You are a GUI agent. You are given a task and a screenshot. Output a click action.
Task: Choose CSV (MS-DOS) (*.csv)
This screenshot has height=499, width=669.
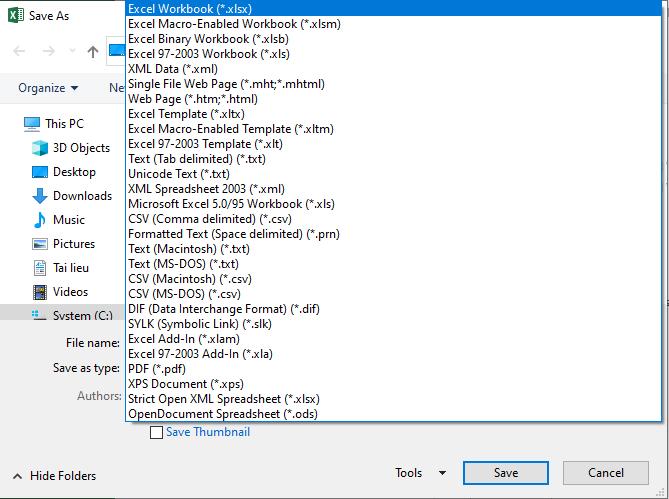[x=393, y=293]
